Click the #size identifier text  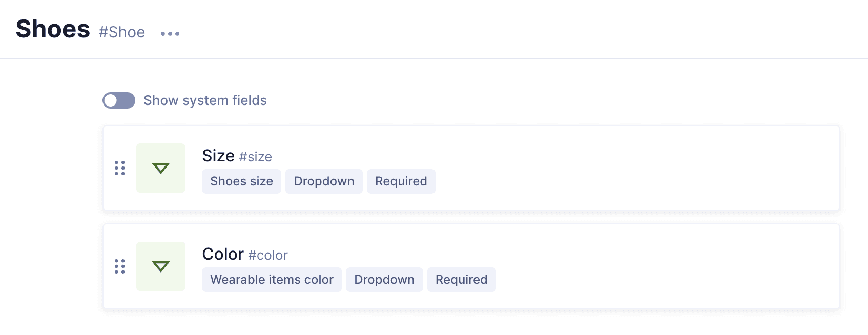[256, 157]
